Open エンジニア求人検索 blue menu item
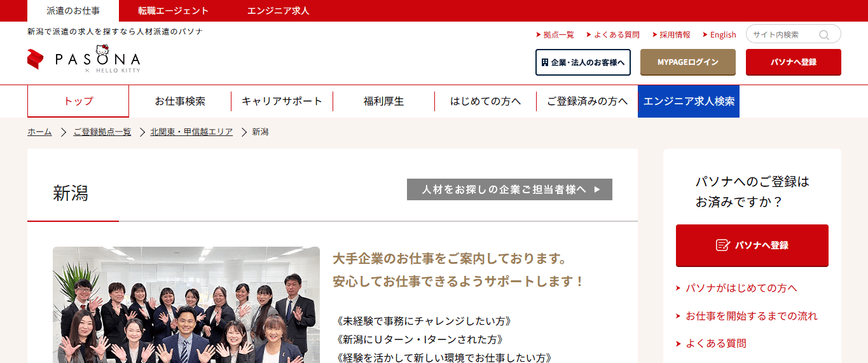The width and height of the screenshot is (868, 363). coord(689,101)
